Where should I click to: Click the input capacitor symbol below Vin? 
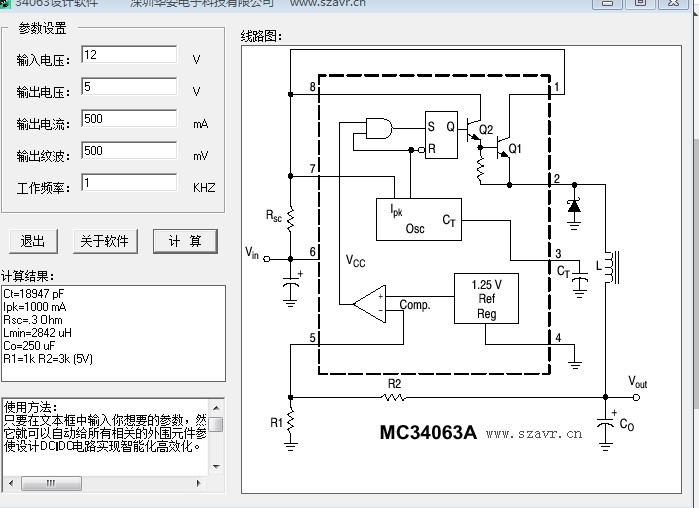coord(291,284)
